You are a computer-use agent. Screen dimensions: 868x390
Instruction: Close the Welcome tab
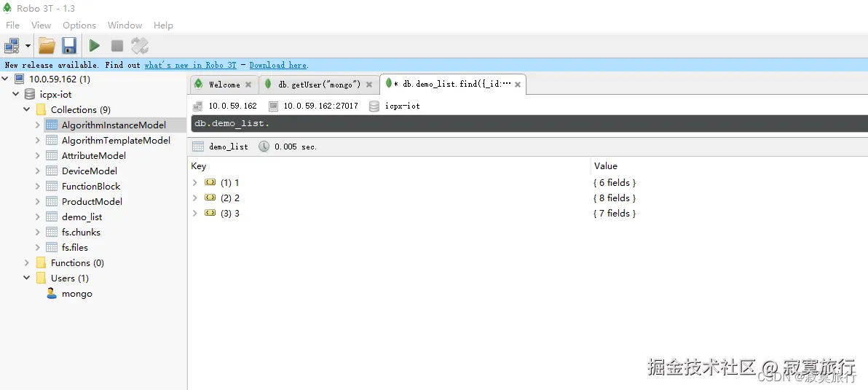[248, 85]
